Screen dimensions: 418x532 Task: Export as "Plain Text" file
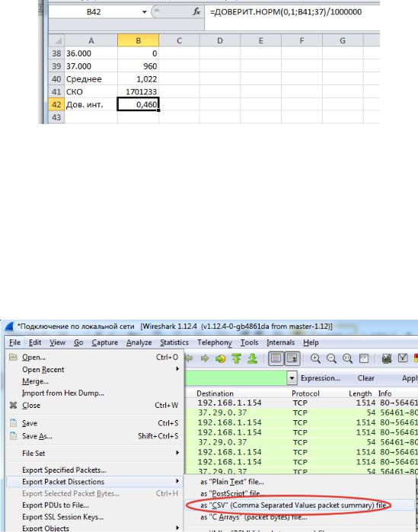tap(232, 482)
